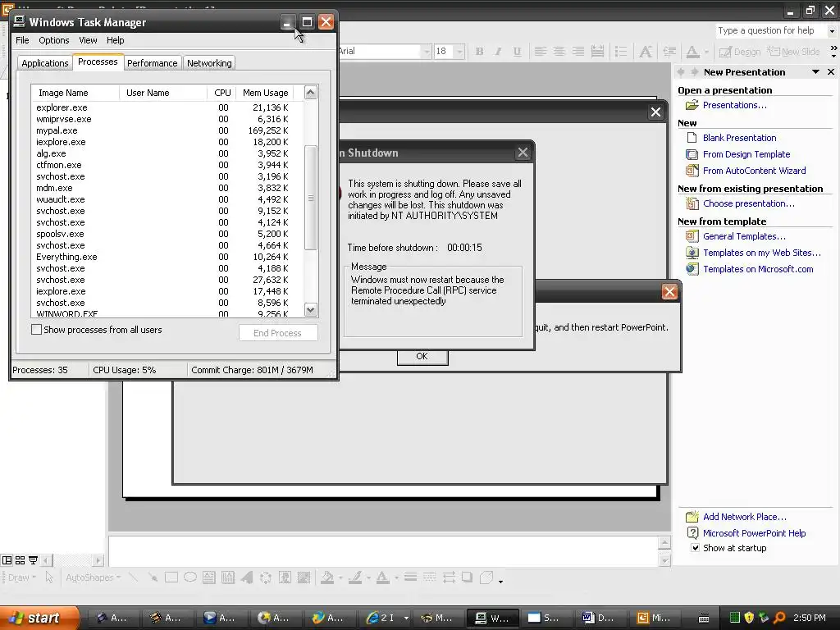This screenshot has height=630, width=840.
Task: Click Italic icon in PowerPoint toolbar
Action: (x=498, y=52)
